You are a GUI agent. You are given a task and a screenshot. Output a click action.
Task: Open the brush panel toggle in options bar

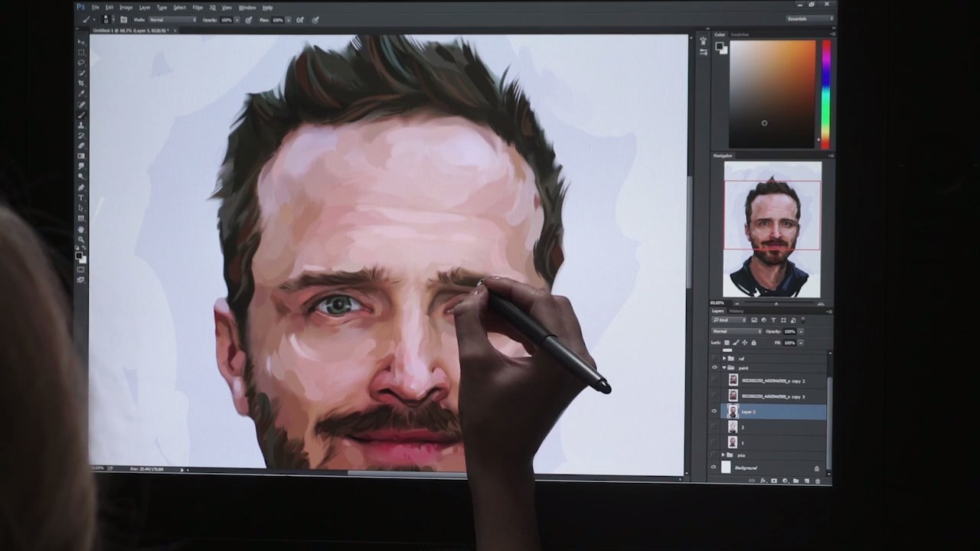click(x=124, y=19)
